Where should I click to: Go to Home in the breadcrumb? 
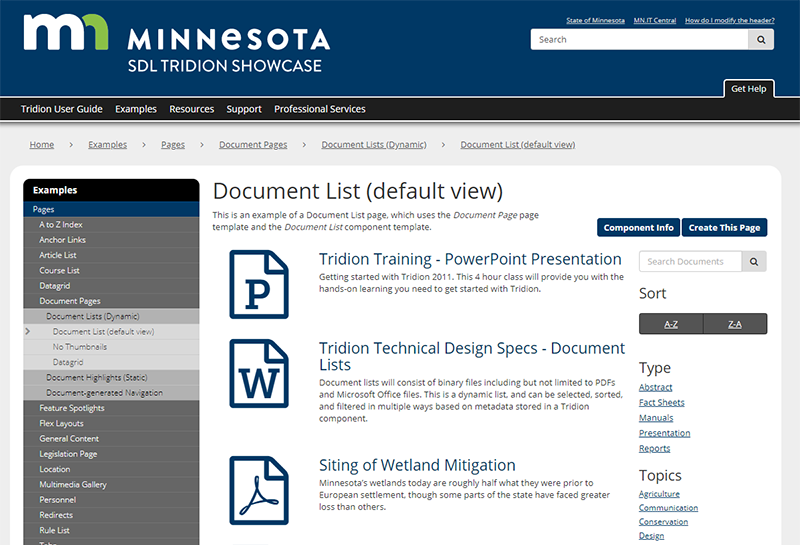42,145
